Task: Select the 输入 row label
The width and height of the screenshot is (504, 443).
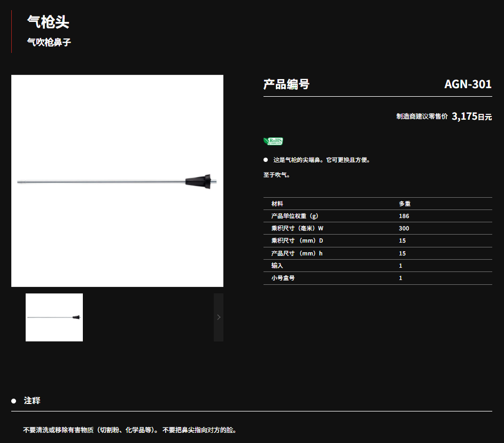Action: coord(277,266)
